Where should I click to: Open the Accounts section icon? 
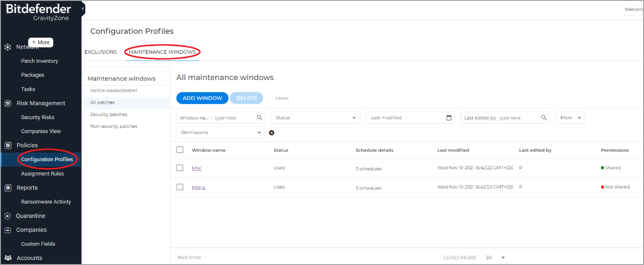[x=8, y=257]
